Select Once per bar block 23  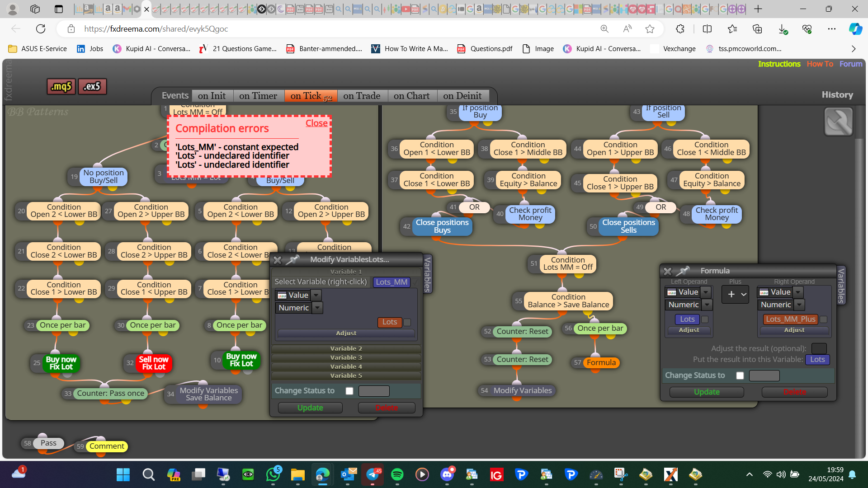[62, 325]
